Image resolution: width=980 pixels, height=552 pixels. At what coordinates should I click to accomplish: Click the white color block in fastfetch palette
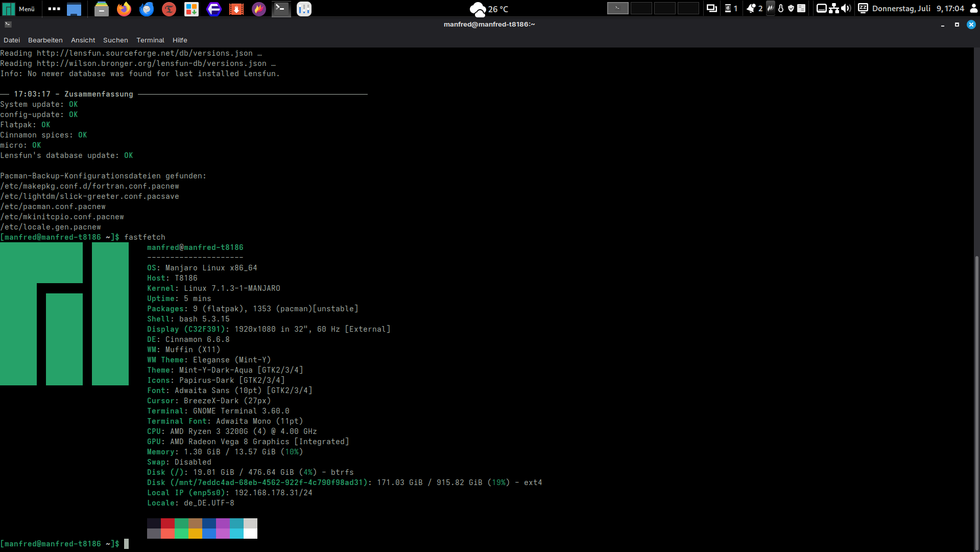250,534
